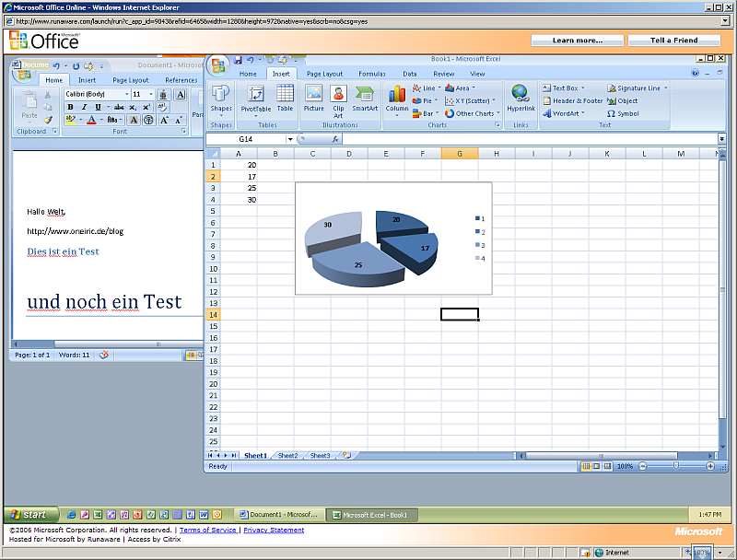The width and height of the screenshot is (737, 560).
Task: Switch Excel to Normal view
Action: (x=586, y=466)
